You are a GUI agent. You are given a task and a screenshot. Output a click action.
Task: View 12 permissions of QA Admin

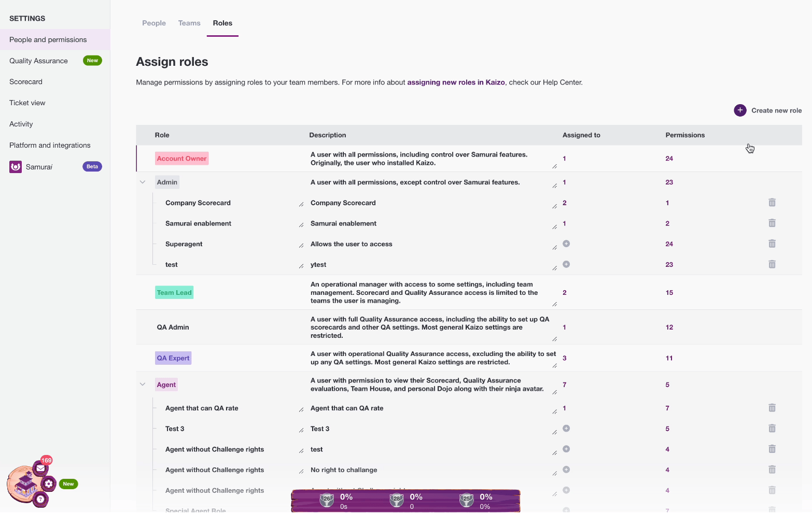click(x=669, y=327)
